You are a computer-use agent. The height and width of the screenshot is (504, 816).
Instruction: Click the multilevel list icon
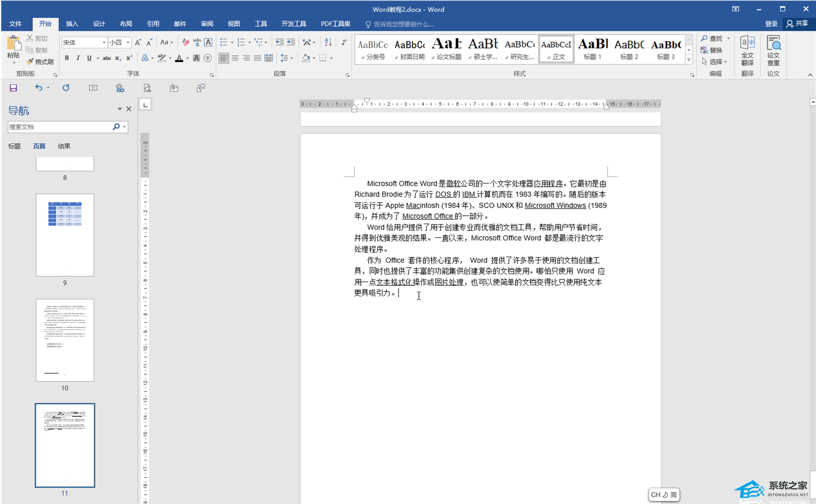(x=259, y=42)
